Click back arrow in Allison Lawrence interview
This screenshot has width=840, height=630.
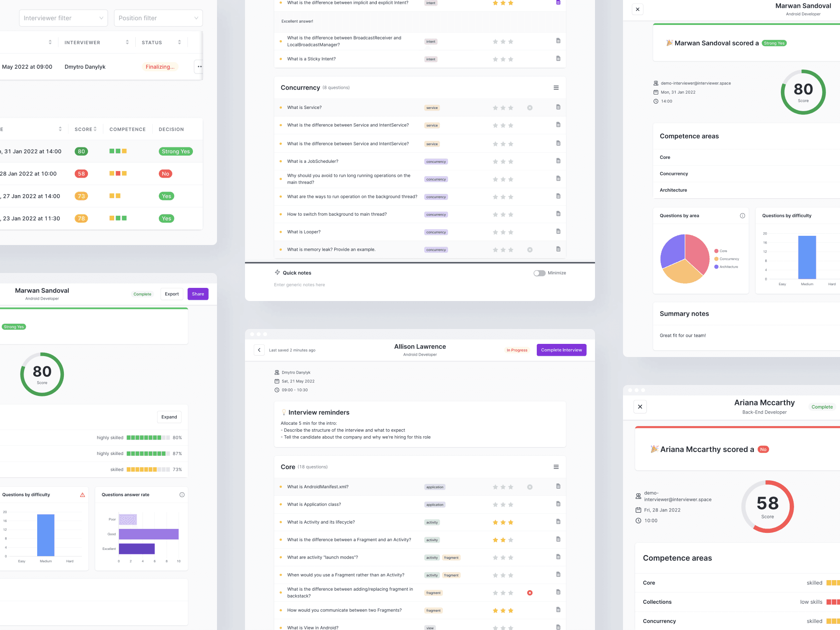[259, 350]
